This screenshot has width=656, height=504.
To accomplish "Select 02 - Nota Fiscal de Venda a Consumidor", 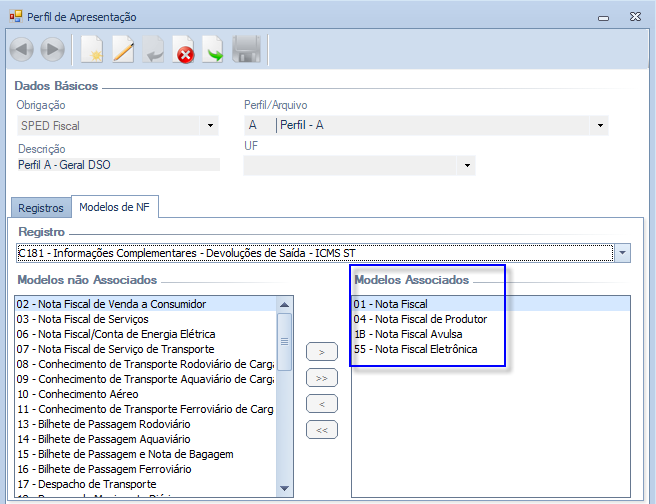I will 145,304.
